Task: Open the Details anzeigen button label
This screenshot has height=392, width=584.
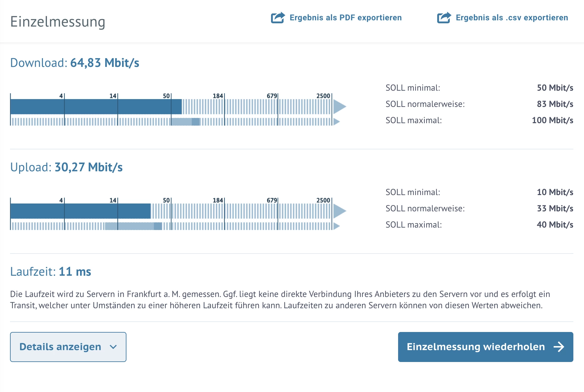Action: click(60, 347)
